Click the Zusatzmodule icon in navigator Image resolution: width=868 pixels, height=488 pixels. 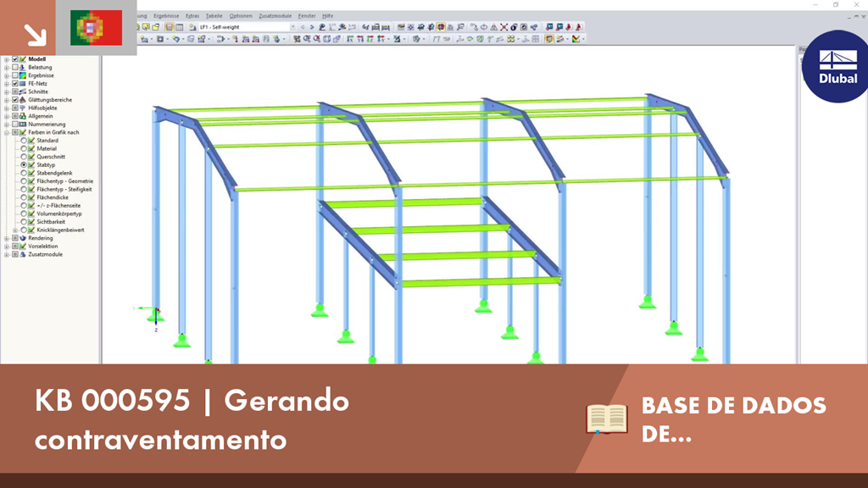[x=23, y=254]
